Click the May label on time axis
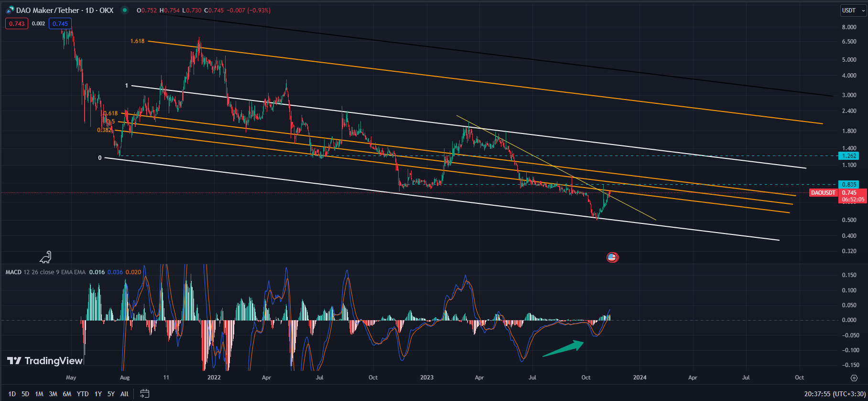 pos(71,378)
